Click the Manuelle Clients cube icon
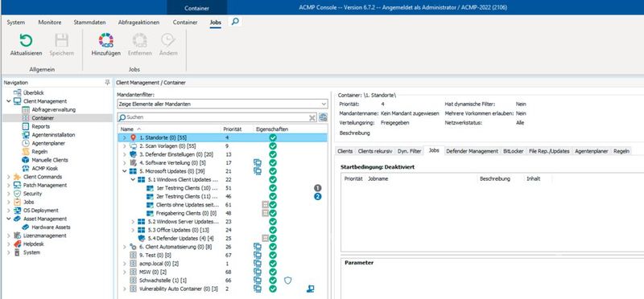Viewport: 644px width, 299px height. pos(26,160)
